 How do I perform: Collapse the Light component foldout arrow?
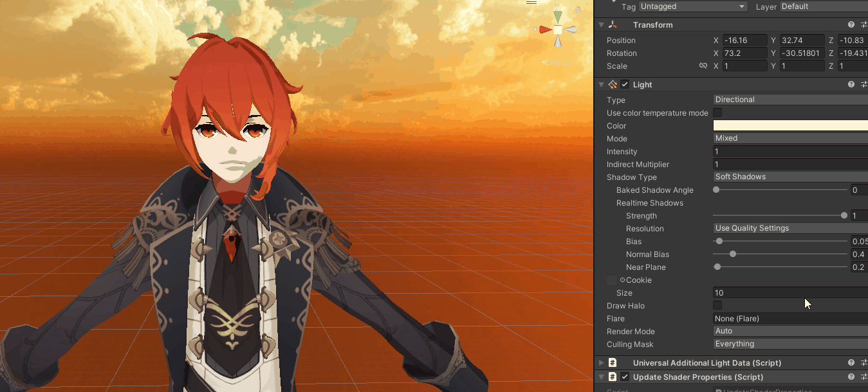coord(601,84)
